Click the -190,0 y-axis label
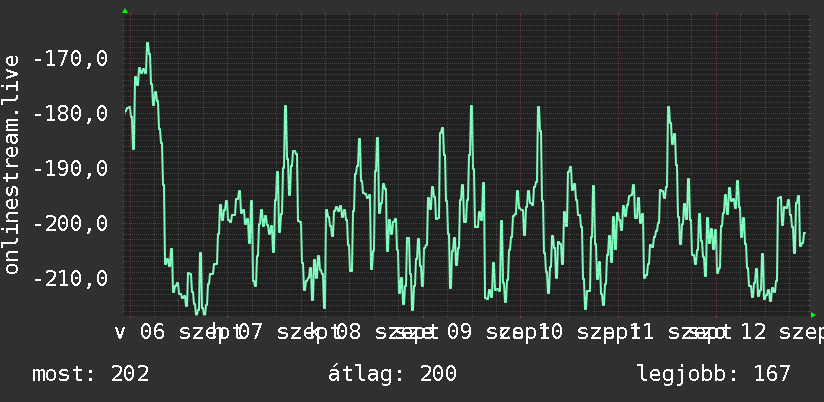The height and width of the screenshot is (402, 824). (70, 169)
